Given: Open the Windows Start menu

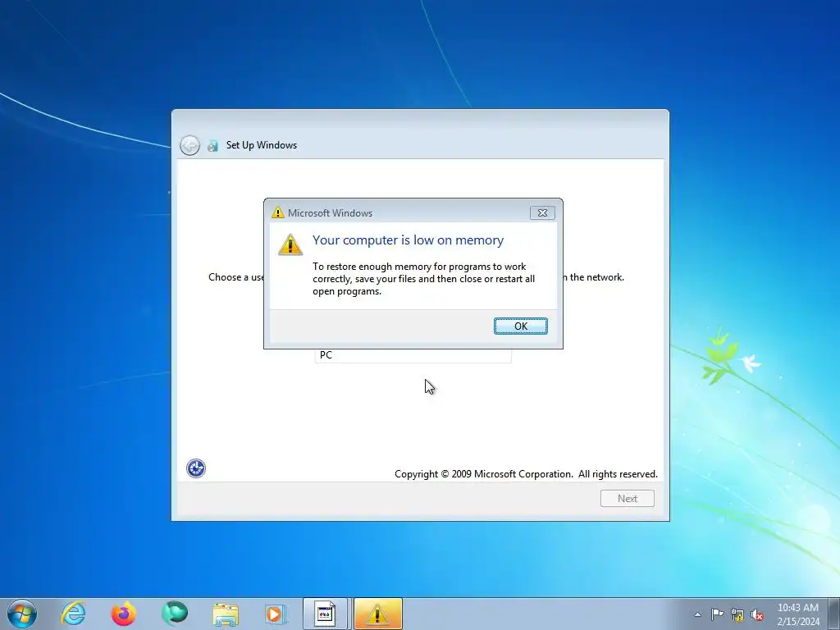Looking at the screenshot, I should click(x=22, y=614).
